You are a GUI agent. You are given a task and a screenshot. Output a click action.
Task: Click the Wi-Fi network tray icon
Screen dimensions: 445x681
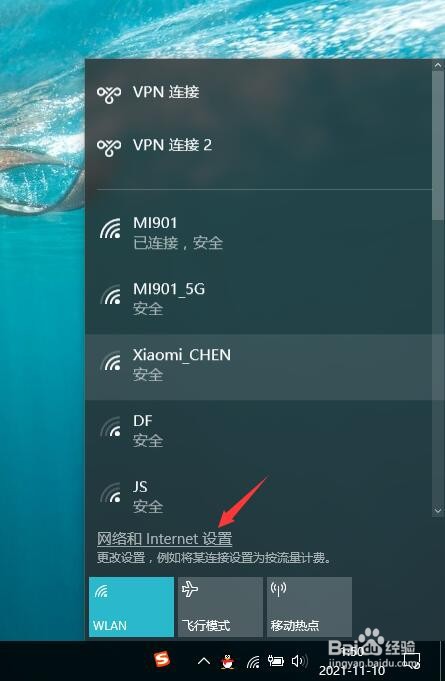(x=253, y=662)
